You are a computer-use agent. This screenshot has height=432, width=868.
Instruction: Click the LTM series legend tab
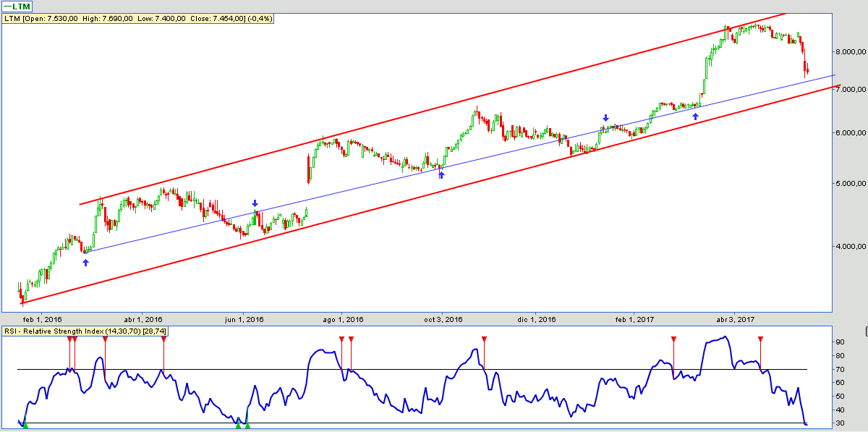[x=19, y=7]
